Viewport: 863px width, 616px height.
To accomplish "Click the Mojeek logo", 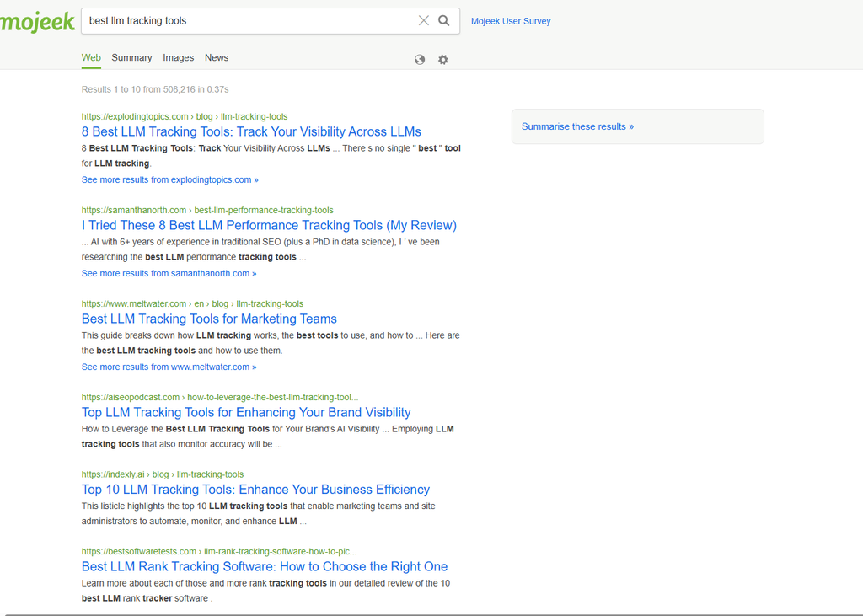I will (x=37, y=22).
